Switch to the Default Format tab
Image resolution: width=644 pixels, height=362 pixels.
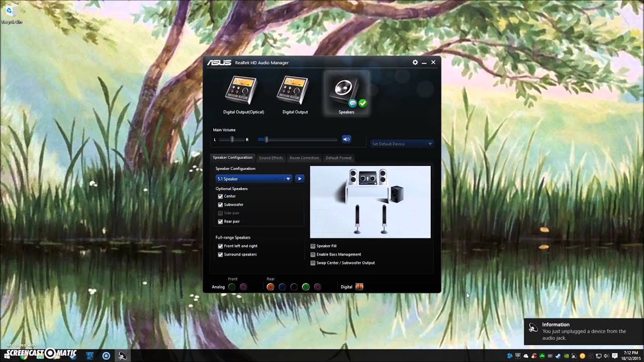pyautogui.click(x=338, y=158)
